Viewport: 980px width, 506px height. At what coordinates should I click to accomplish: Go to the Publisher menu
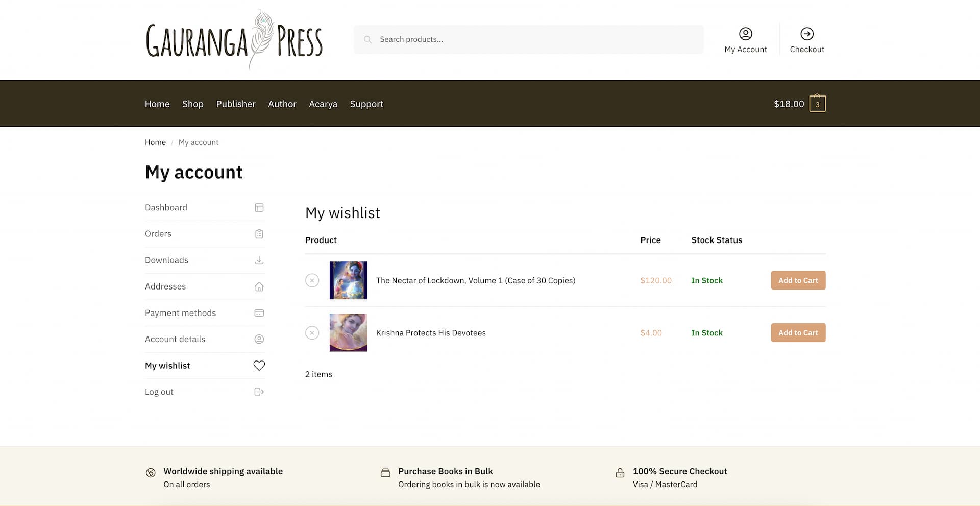[236, 104]
